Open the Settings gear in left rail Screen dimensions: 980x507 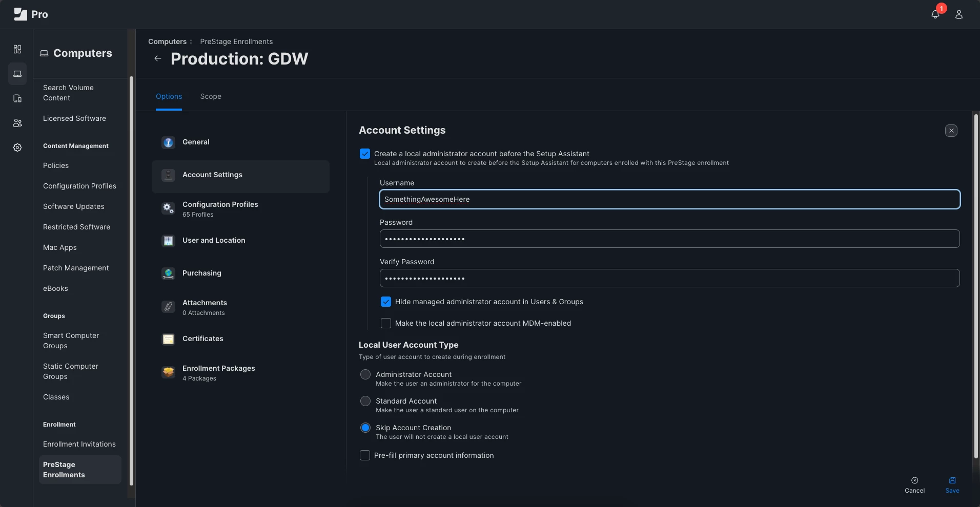click(x=17, y=147)
